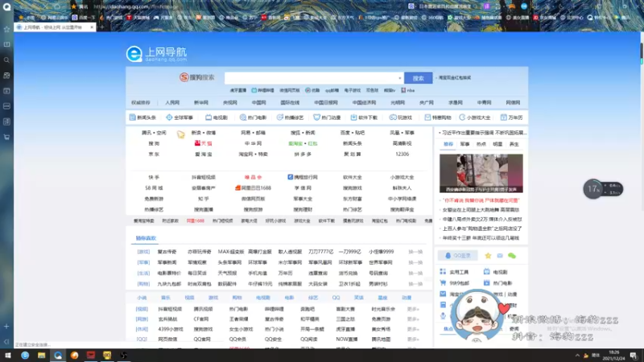The height and width of the screenshot is (362, 644).
Task: Open the 人民网 link
Action: [172, 103]
